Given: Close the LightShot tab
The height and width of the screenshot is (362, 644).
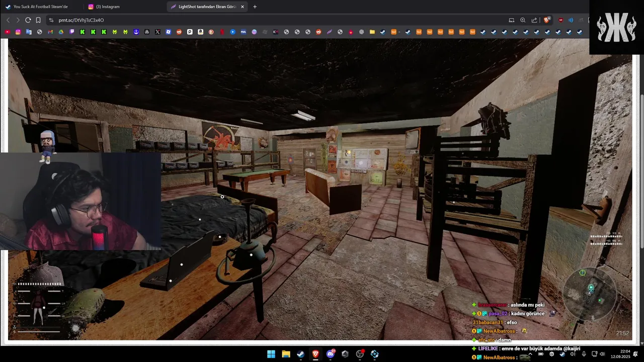Looking at the screenshot, I should (243, 7).
